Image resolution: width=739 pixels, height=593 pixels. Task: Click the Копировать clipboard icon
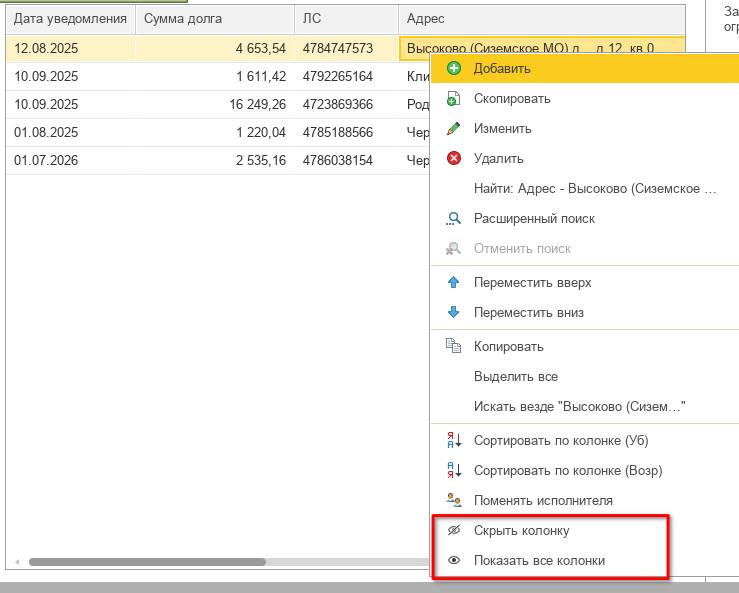click(x=454, y=347)
